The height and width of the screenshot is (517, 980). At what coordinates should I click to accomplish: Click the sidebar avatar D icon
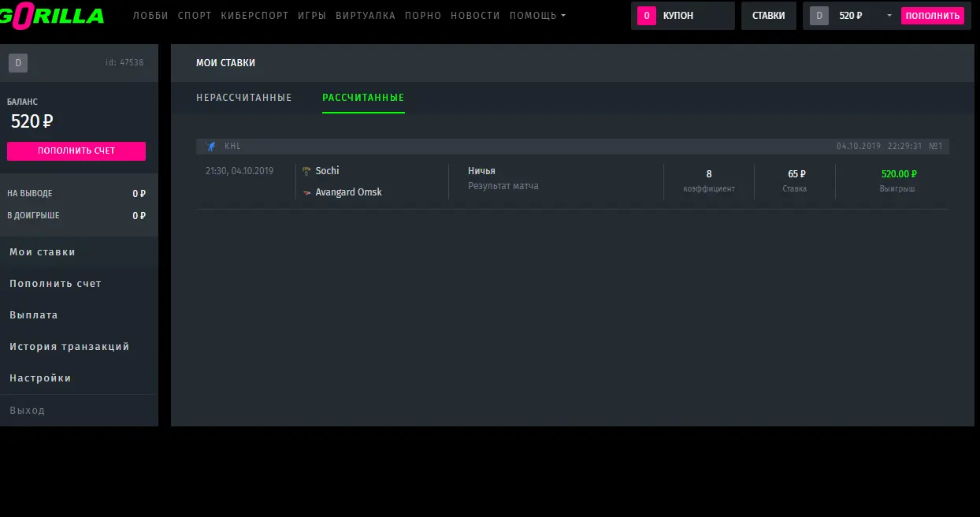pyautogui.click(x=18, y=63)
